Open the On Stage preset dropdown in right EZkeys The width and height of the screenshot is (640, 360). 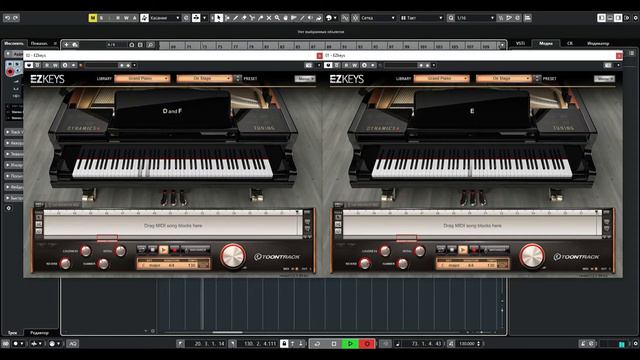point(503,78)
